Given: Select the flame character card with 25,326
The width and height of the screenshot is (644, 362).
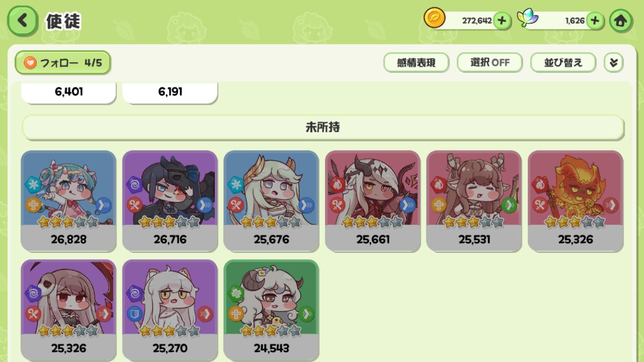Looking at the screenshot, I should [575, 201].
